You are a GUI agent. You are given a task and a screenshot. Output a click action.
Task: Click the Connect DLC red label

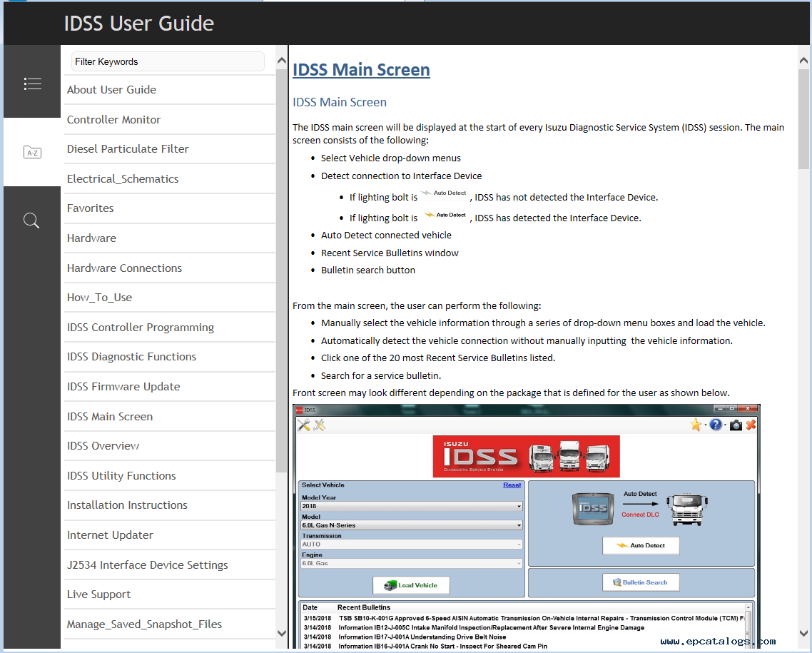point(640,515)
